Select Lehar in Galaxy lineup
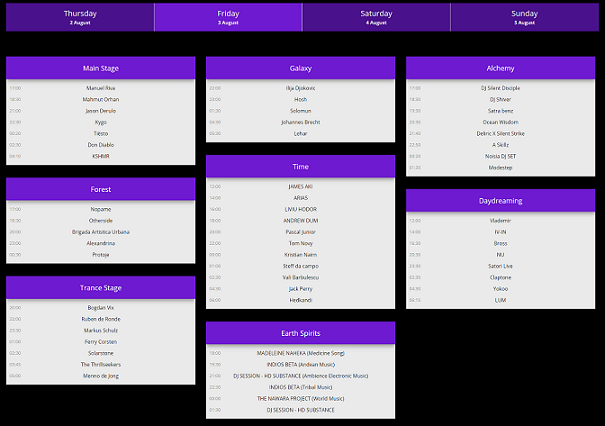 pyautogui.click(x=301, y=134)
